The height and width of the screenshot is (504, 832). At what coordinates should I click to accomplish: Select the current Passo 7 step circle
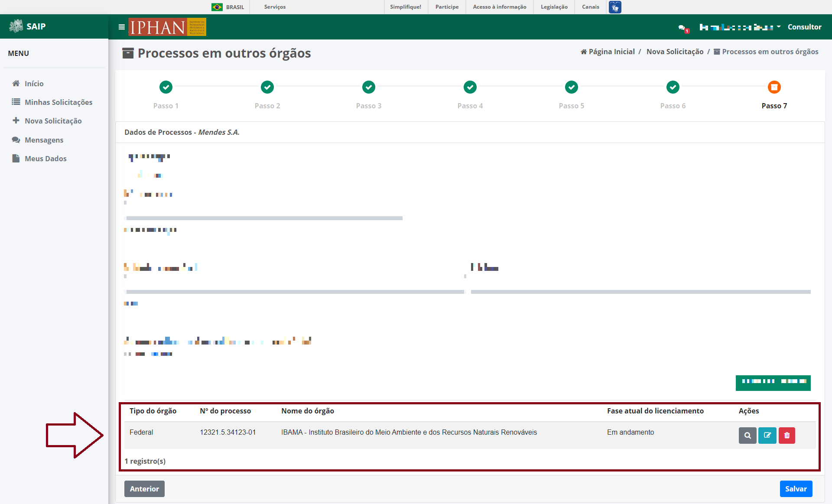click(774, 87)
